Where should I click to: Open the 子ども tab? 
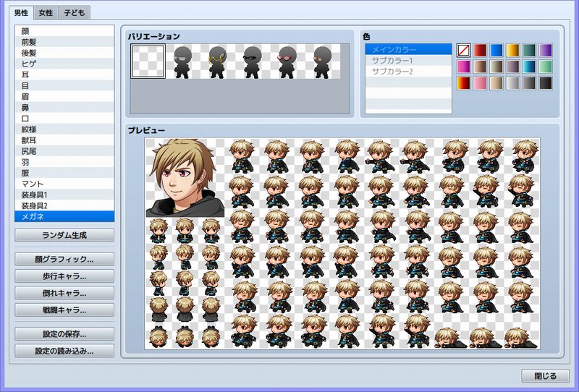[x=75, y=13]
